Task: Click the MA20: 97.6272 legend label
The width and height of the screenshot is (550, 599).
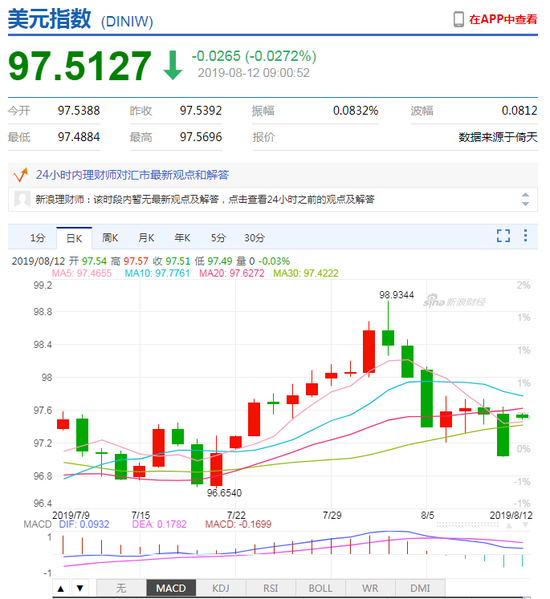Action: [232, 274]
